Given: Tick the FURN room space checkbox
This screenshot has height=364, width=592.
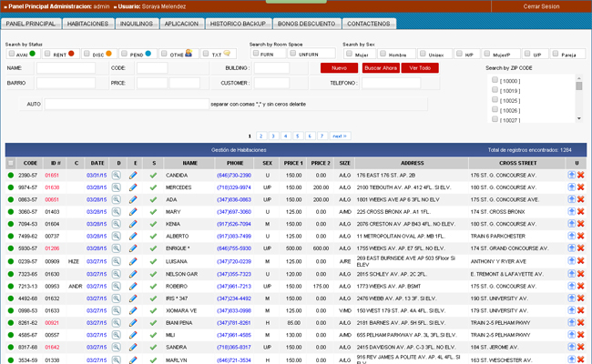Looking at the screenshot, I should pos(255,55).
